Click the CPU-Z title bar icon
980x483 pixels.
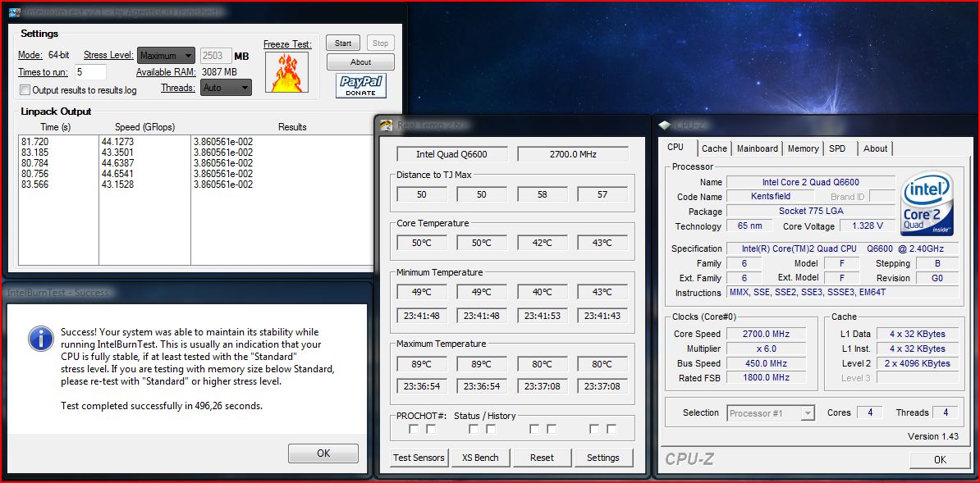pos(665,125)
